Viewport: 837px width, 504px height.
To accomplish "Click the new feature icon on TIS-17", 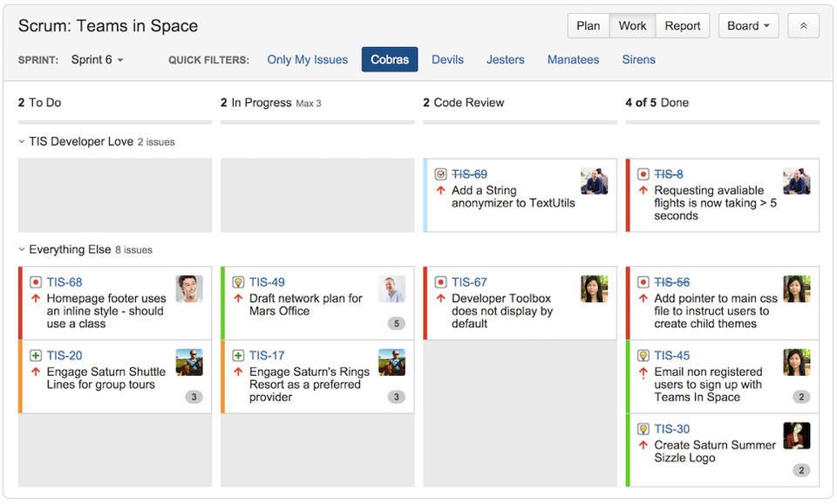I will coord(238,355).
